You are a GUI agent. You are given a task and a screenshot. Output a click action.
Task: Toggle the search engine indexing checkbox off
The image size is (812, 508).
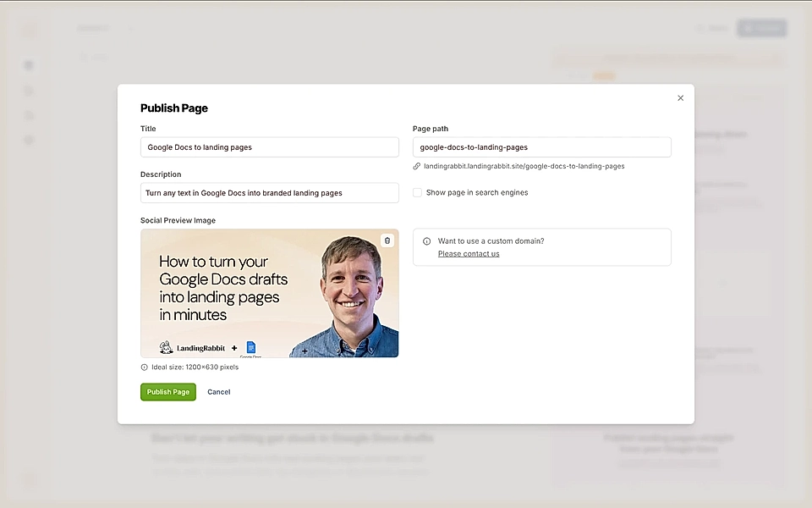[417, 192]
